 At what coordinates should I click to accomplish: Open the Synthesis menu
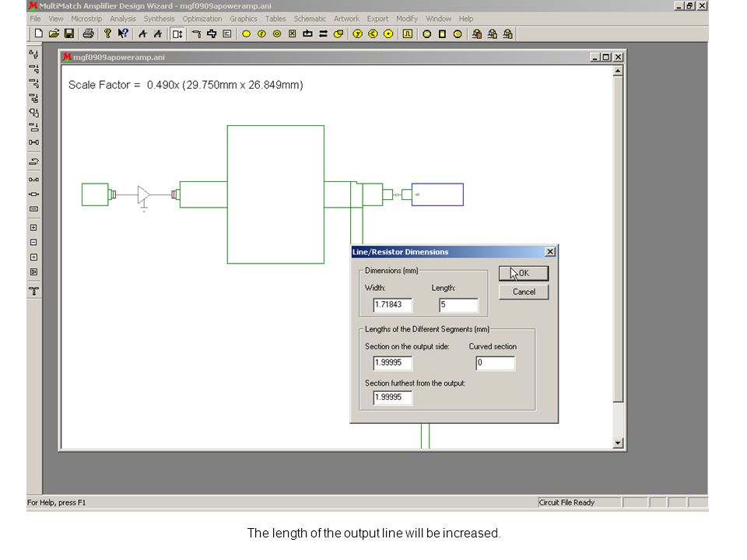pos(159,19)
